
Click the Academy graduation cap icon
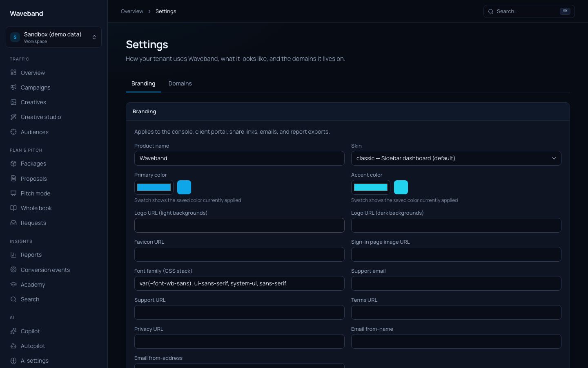pyautogui.click(x=13, y=285)
